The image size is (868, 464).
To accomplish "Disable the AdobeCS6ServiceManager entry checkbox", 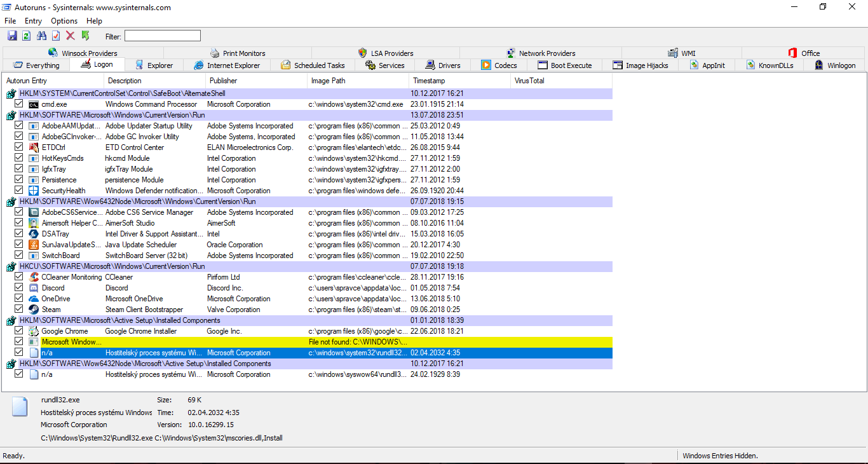I will [19, 212].
